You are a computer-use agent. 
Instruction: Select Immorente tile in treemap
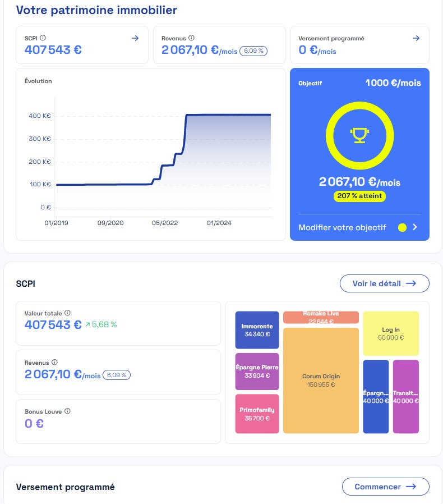click(257, 330)
